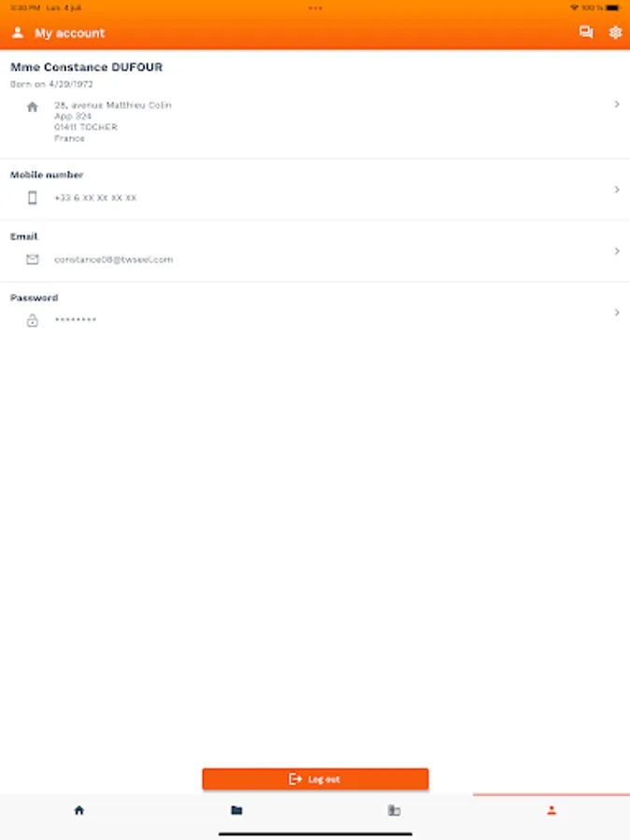630x840 pixels.
Task: Expand address details chevron
Action: point(617,104)
